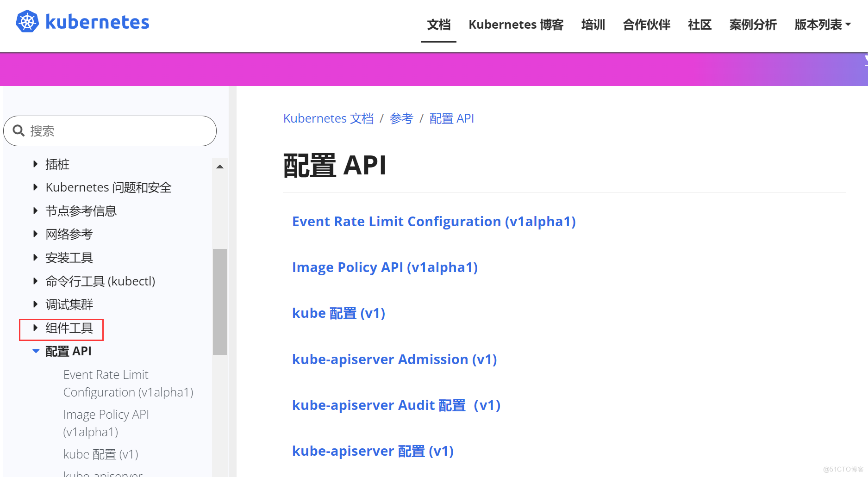This screenshot has width=868, height=477.
Task: Open kube-apiserver Admission (v1) link
Action: [x=394, y=359]
